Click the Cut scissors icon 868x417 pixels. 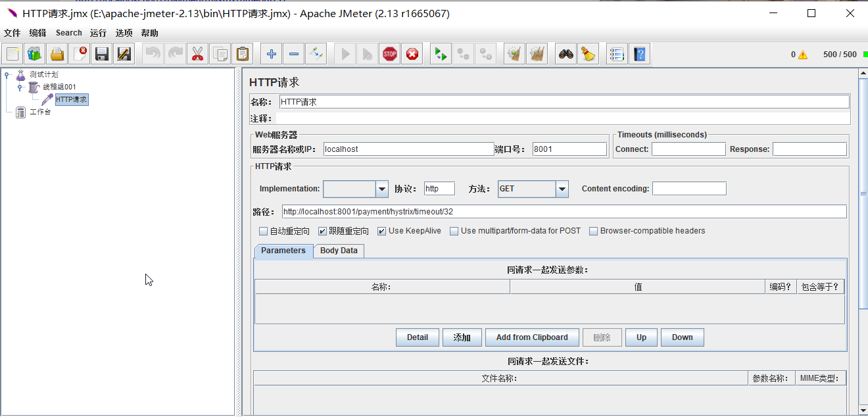coord(197,54)
